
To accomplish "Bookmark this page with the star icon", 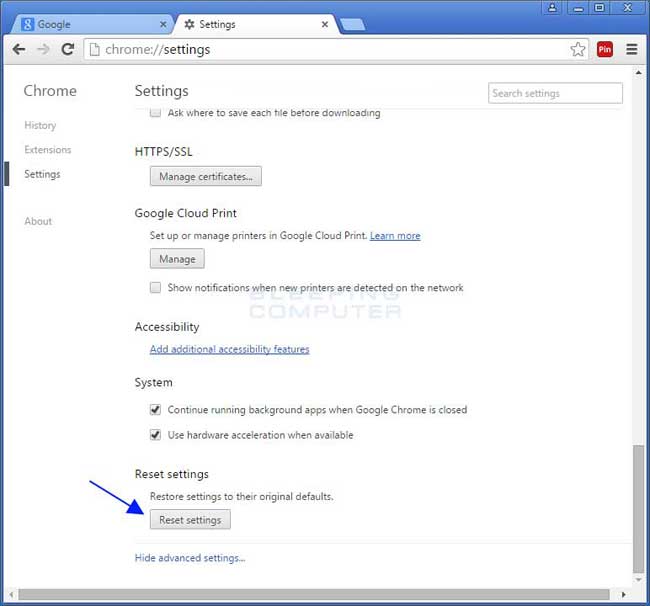I will [x=578, y=49].
